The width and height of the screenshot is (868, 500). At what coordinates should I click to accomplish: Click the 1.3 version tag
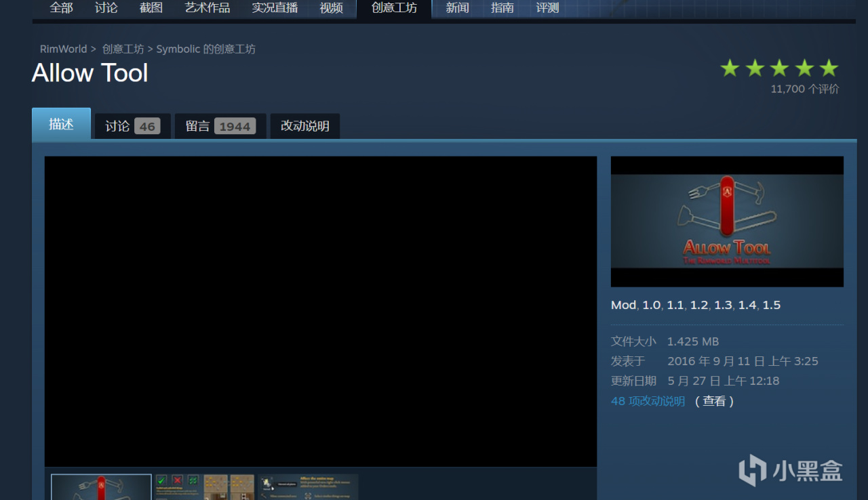pos(723,305)
